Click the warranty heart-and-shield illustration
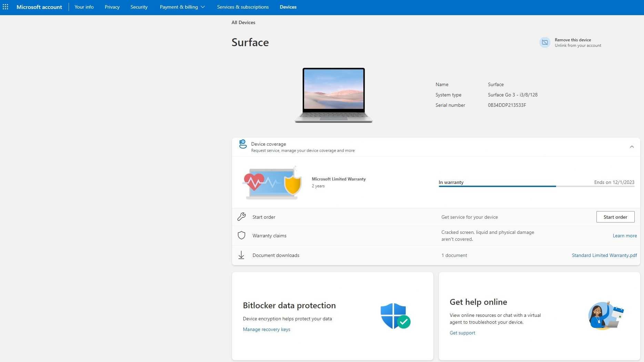The width and height of the screenshot is (644, 362). [x=272, y=183]
